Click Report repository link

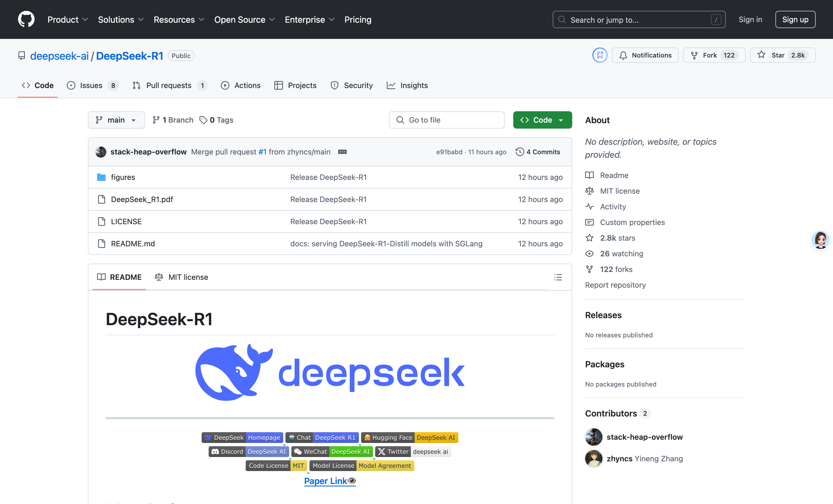(615, 285)
